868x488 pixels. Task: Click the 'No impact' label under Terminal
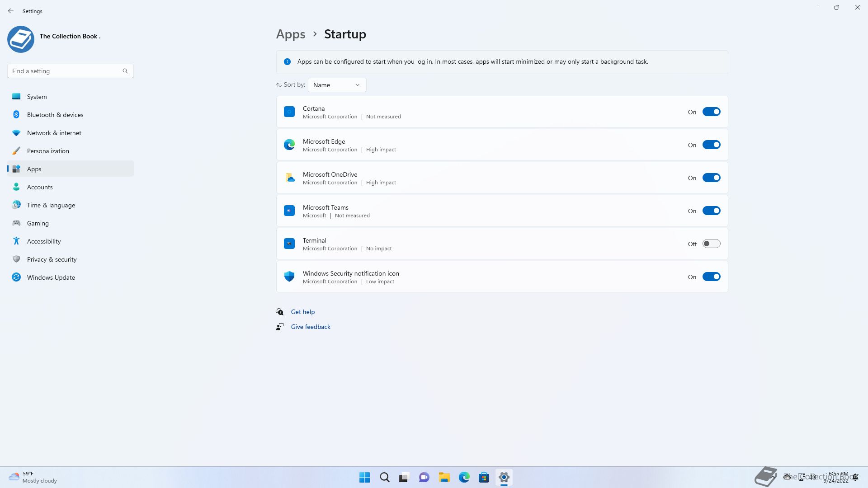[379, 249]
